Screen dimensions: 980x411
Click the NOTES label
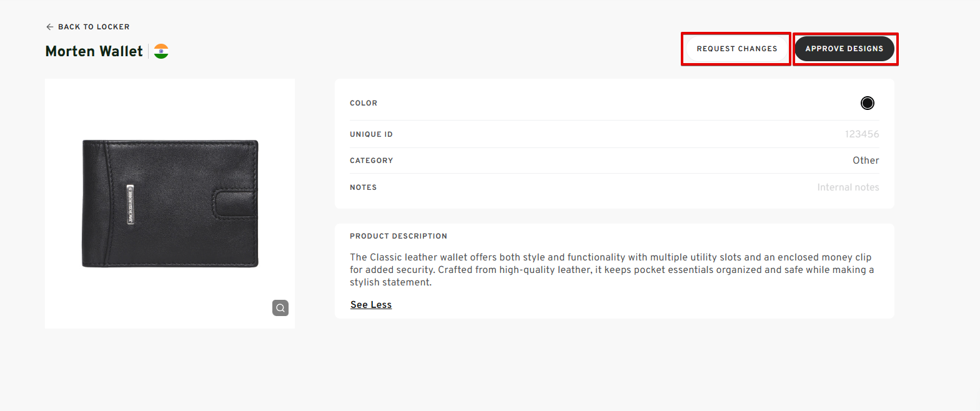[x=363, y=187]
